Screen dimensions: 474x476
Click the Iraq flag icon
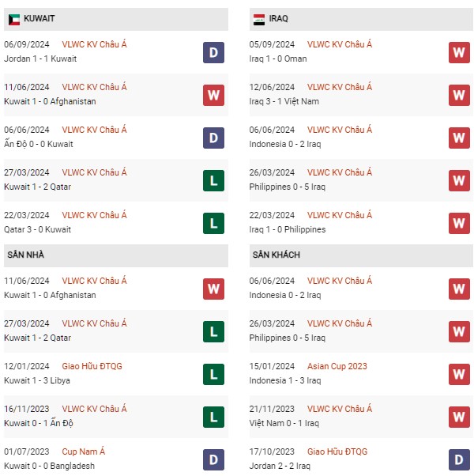259,20
